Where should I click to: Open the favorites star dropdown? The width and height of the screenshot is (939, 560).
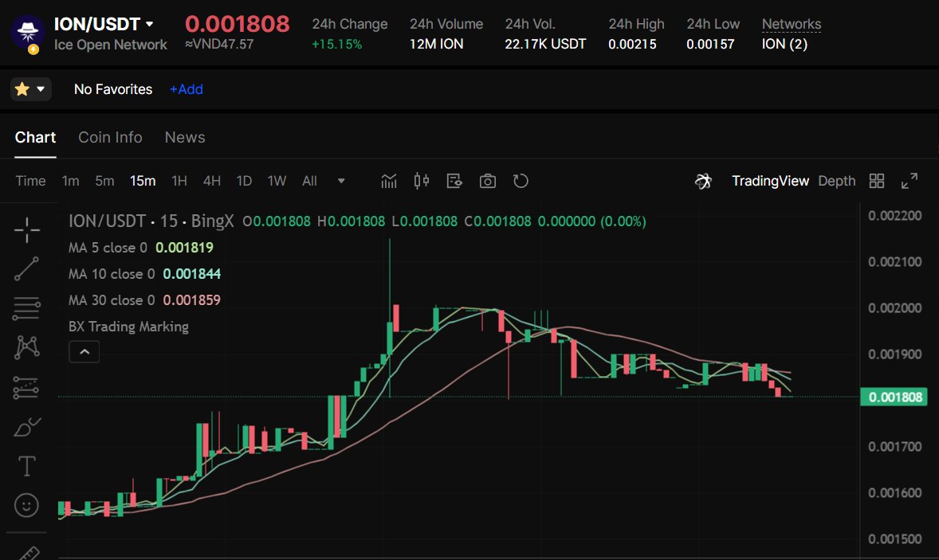coord(30,89)
